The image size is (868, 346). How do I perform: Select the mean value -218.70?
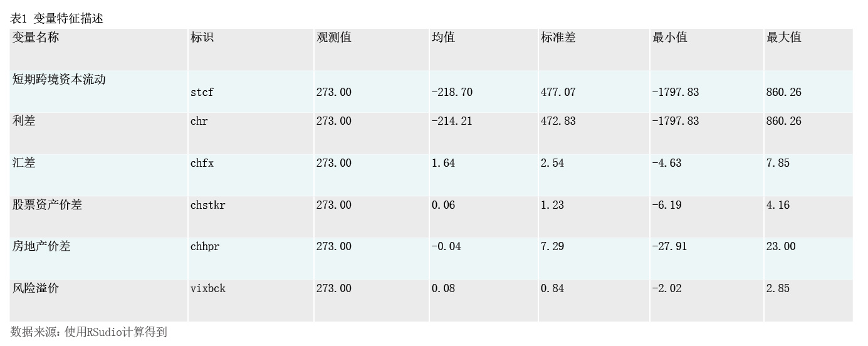point(452,92)
